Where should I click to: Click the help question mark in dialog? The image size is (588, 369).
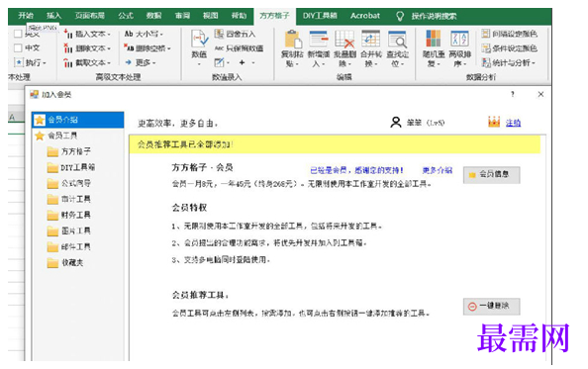coord(512,94)
